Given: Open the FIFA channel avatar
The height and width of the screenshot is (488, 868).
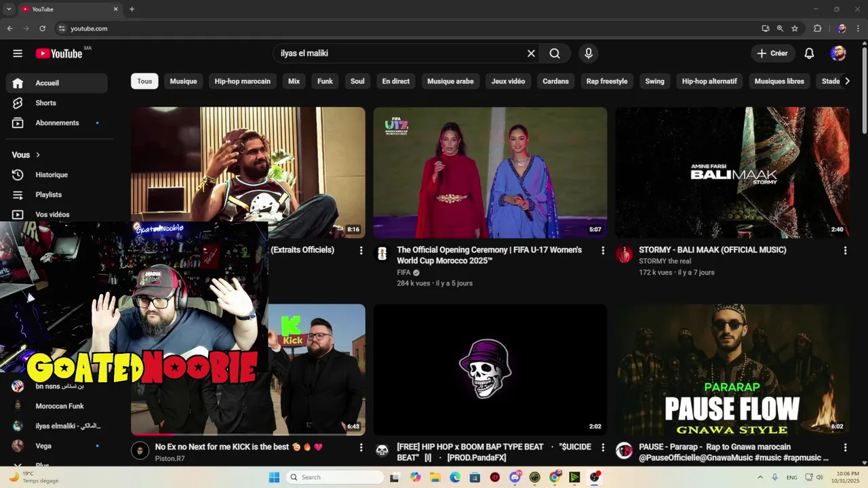Looking at the screenshot, I should coord(382,254).
